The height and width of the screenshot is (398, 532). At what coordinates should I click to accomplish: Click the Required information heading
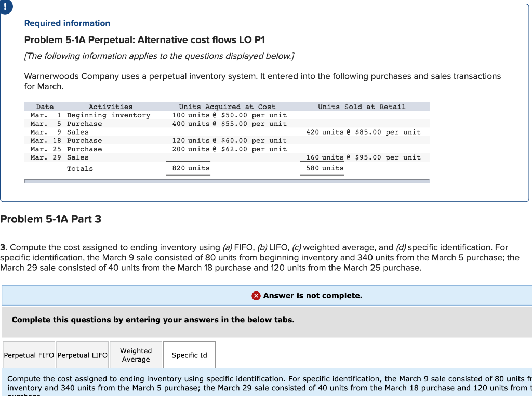67,23
